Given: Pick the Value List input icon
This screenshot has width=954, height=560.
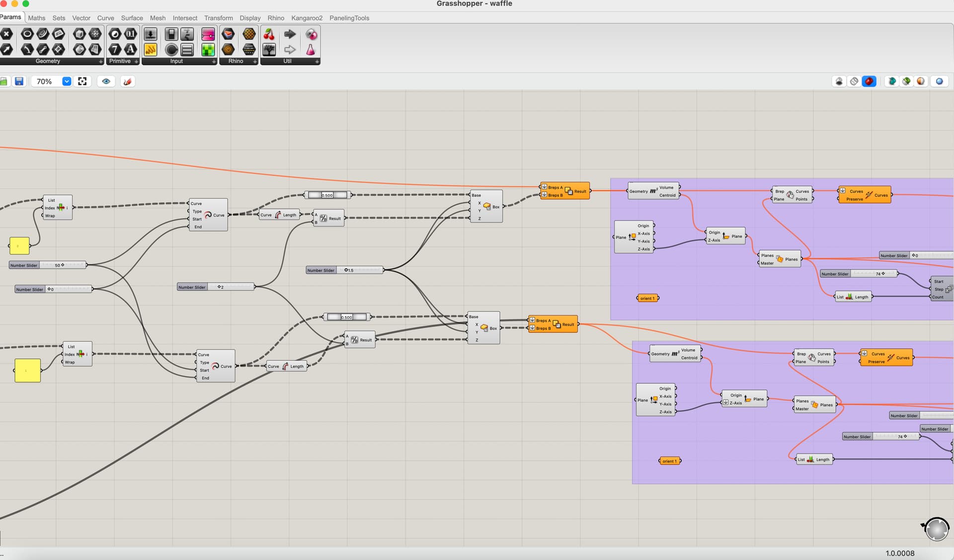Looking at the screenshot, I should (187, 49).
